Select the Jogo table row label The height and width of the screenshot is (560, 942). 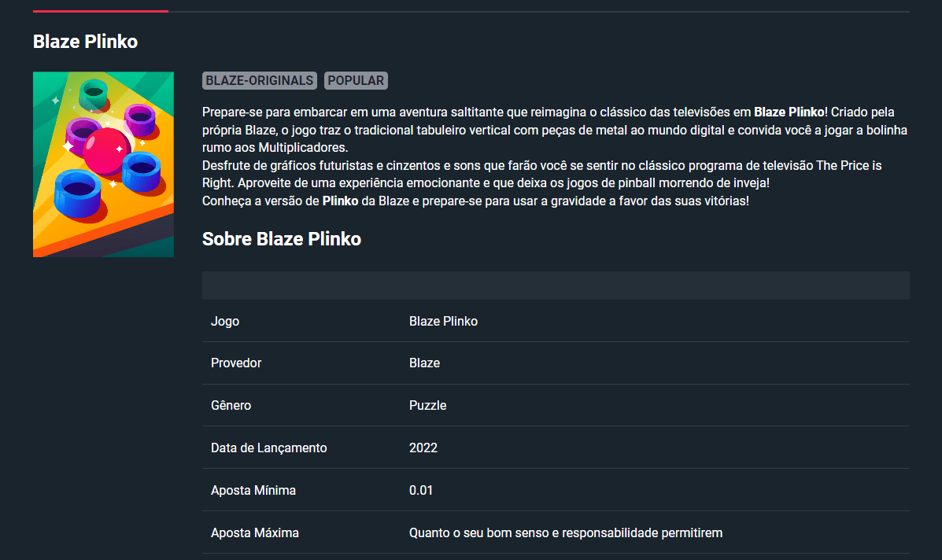[225, 321]
